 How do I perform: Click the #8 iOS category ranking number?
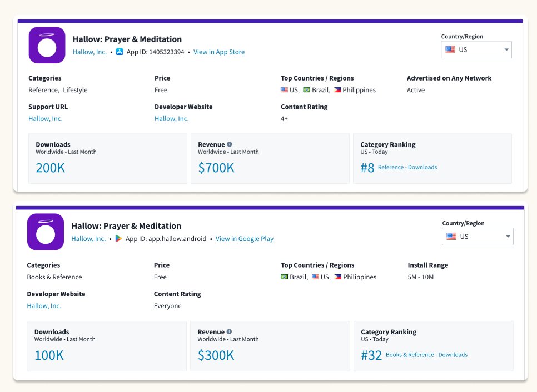click(x=367, y=168)
